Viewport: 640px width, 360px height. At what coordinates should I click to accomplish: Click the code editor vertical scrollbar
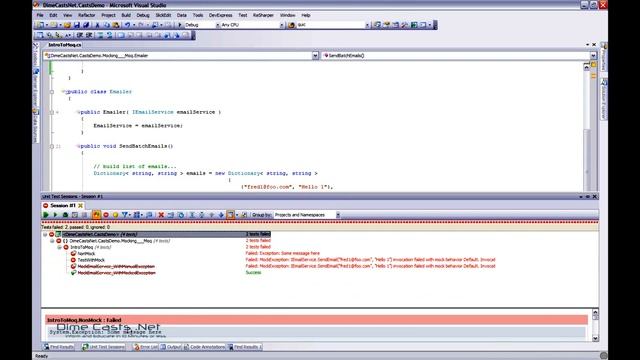click(x=587, y=127)
